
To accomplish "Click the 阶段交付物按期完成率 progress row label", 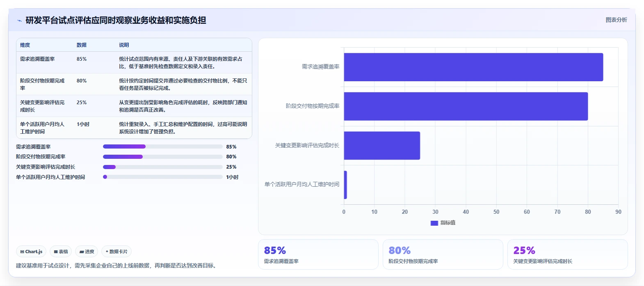I will [41, 157].
